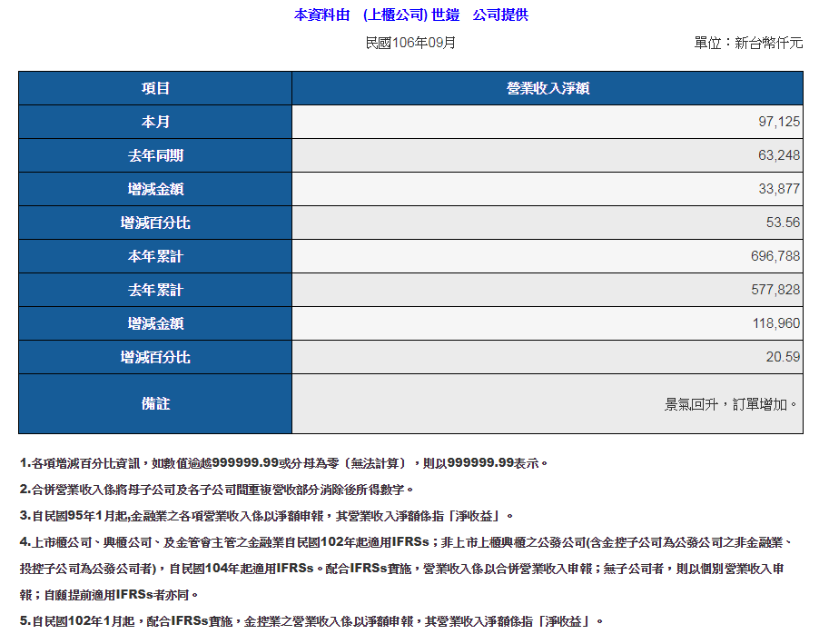Click the 去年累計 row label
Screen dimensions: 819x644
pos(155,290)
